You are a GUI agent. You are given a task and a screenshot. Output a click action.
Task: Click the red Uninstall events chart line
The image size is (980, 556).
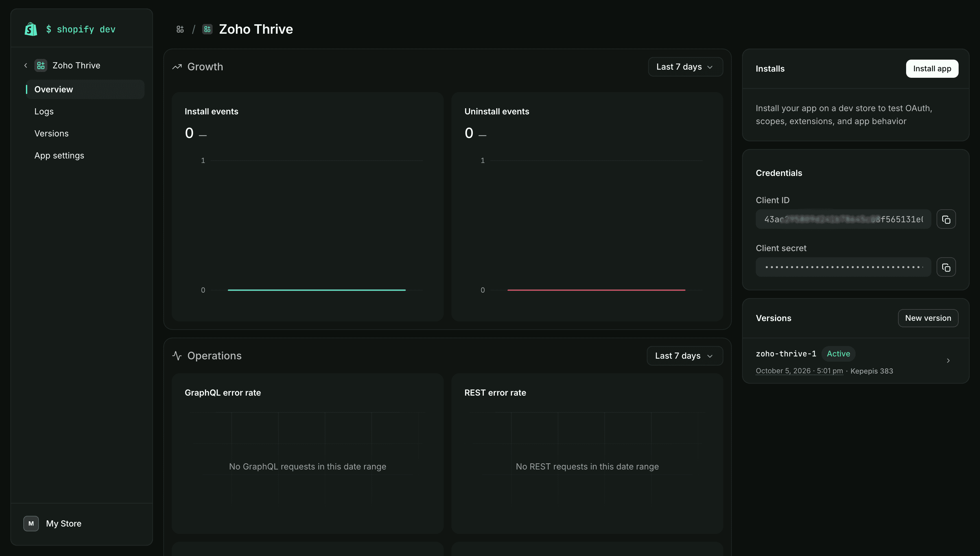596,290
